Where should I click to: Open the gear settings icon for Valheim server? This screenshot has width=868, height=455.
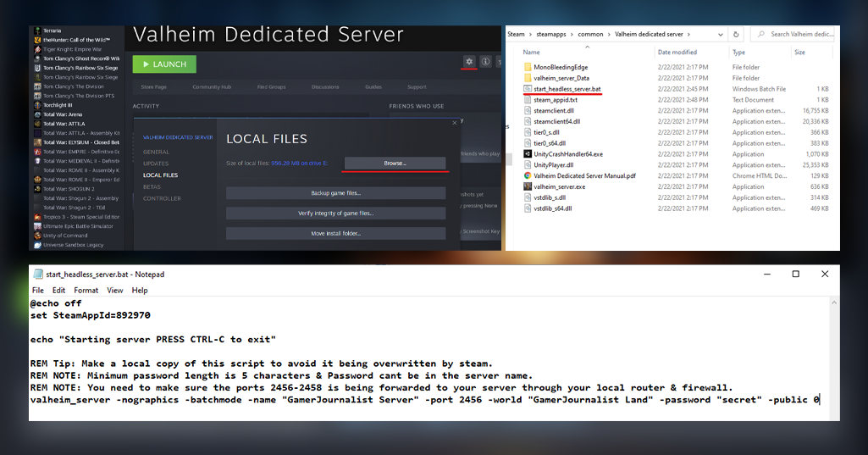tap(469, 62)
